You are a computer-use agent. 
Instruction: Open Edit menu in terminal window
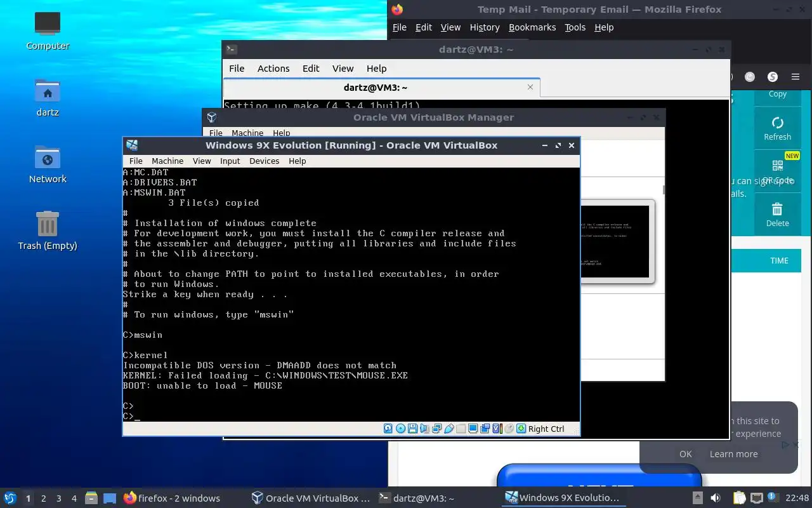tap(311, 68)
